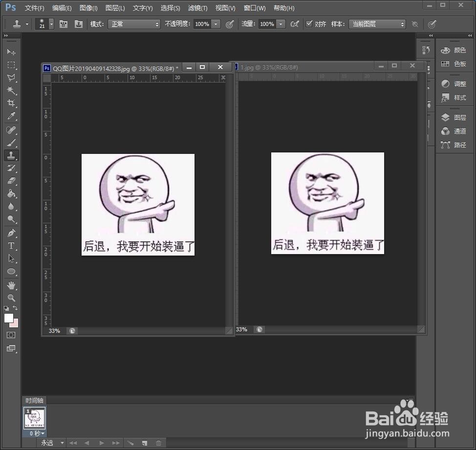476x450 pixels.
Task: Toggle ignore adjustment layers when cloning
Action: [x=415, y=24]
